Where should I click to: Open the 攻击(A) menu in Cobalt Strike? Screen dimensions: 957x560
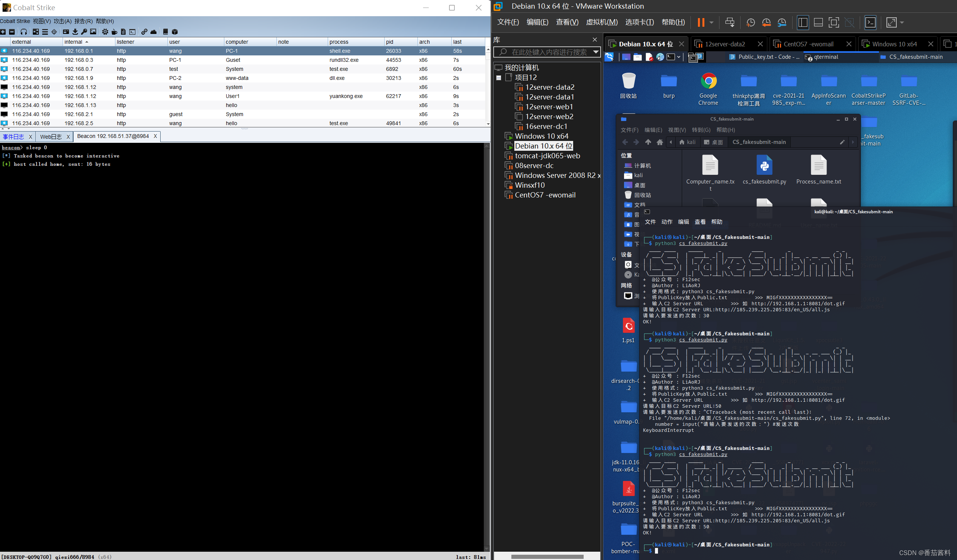tap(62, 21)
